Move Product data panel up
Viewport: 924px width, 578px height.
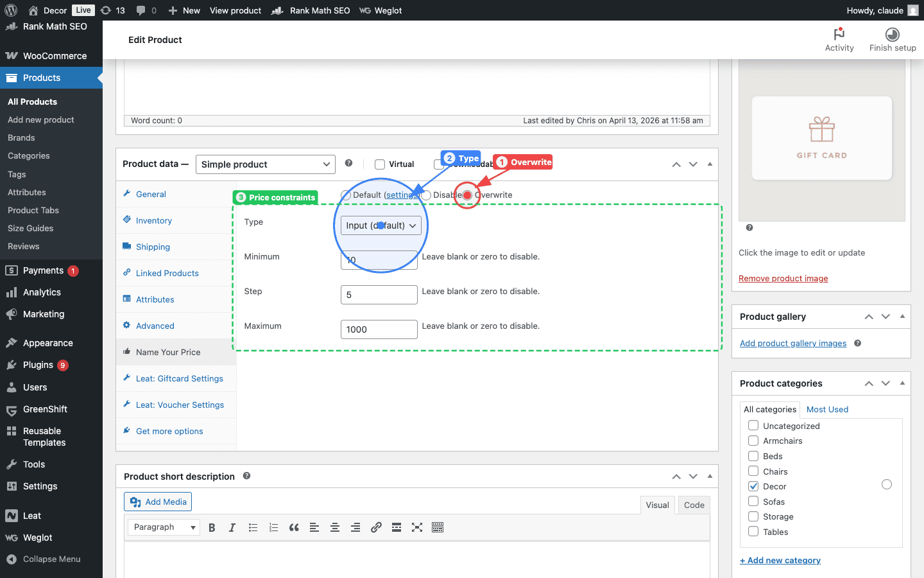pyautogui.click(x=676, y=164)
